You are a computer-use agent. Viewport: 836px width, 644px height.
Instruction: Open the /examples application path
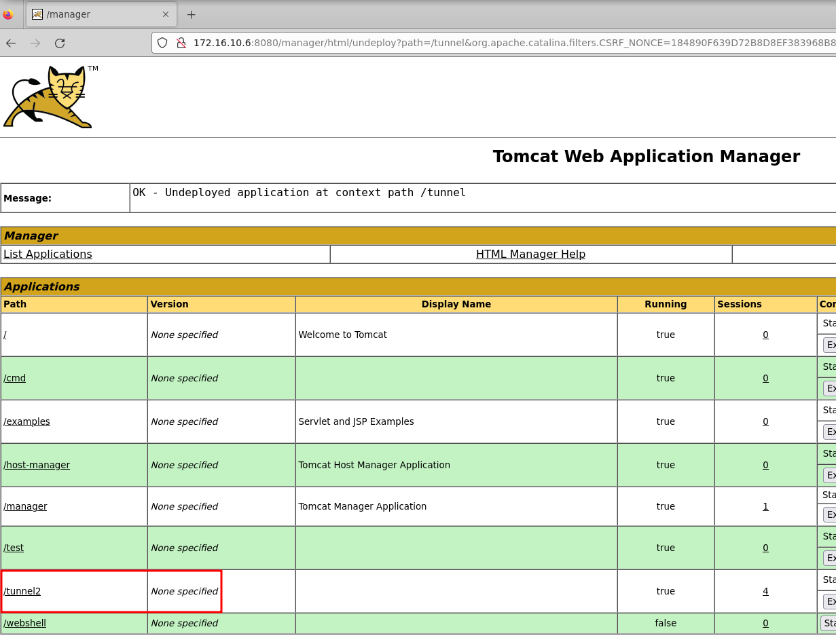[27, 421]
